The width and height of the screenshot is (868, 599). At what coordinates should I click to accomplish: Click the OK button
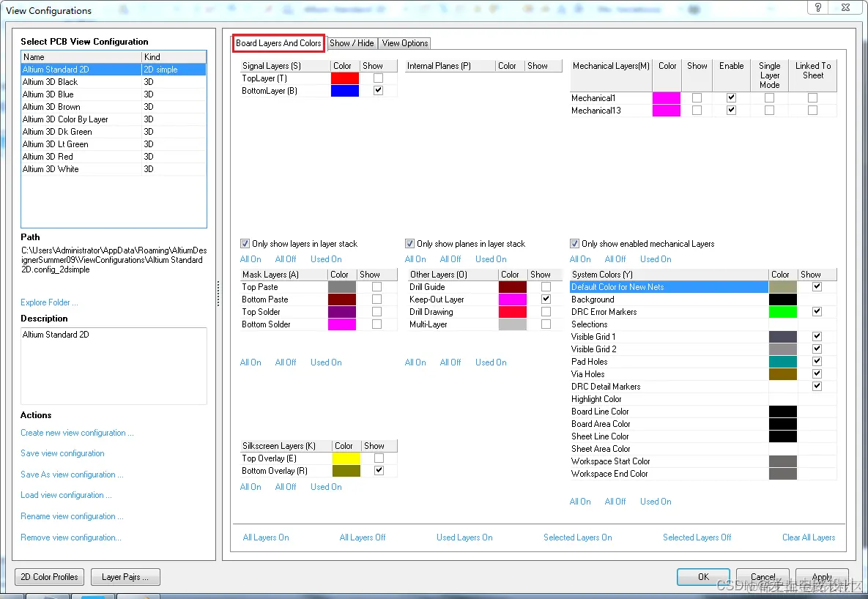point(703,577)
